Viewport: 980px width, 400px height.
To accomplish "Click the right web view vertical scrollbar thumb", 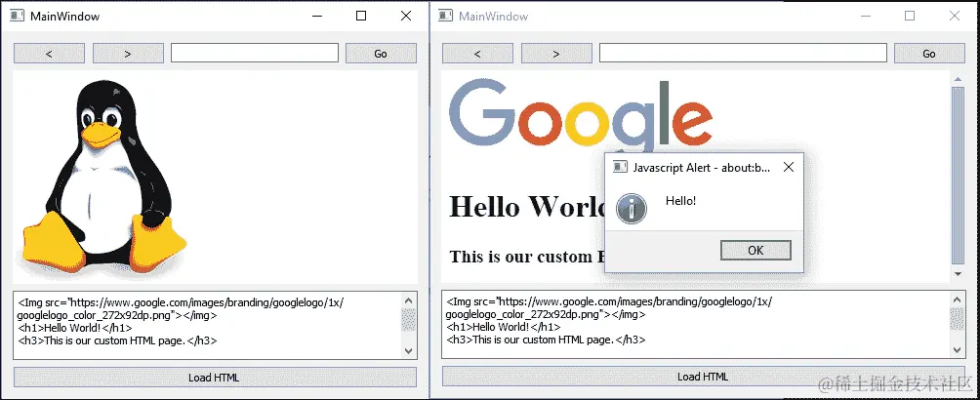I will coord(958,175).
